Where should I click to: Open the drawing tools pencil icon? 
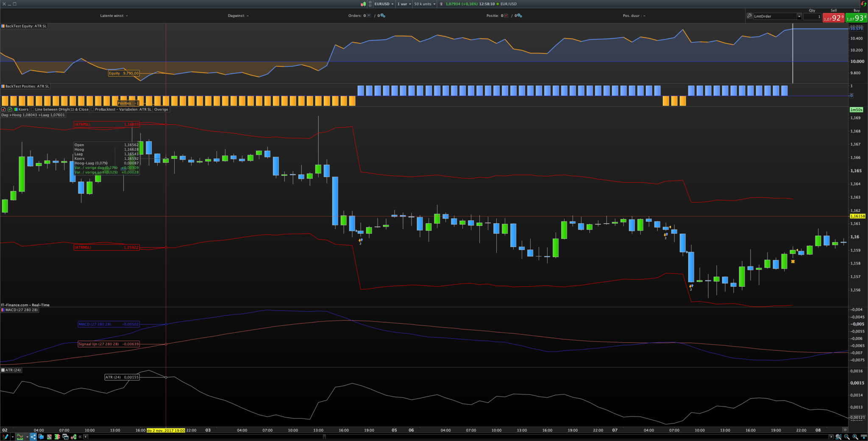tap(5, 437)
